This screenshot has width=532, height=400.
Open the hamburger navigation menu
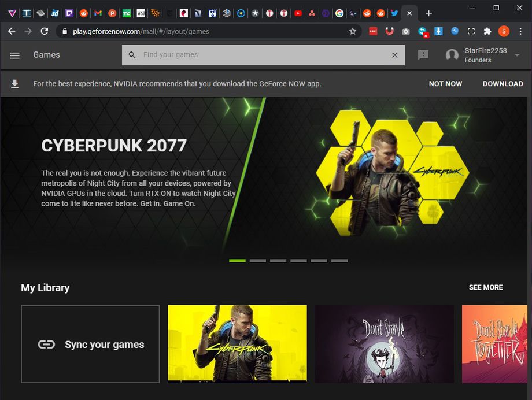coord(15,55)
